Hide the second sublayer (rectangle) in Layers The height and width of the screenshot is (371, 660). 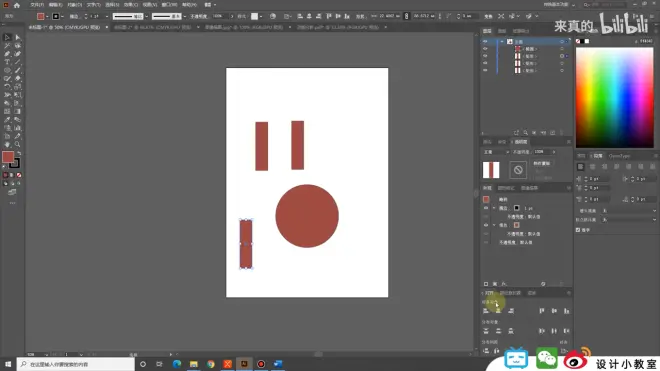point(485,56)
